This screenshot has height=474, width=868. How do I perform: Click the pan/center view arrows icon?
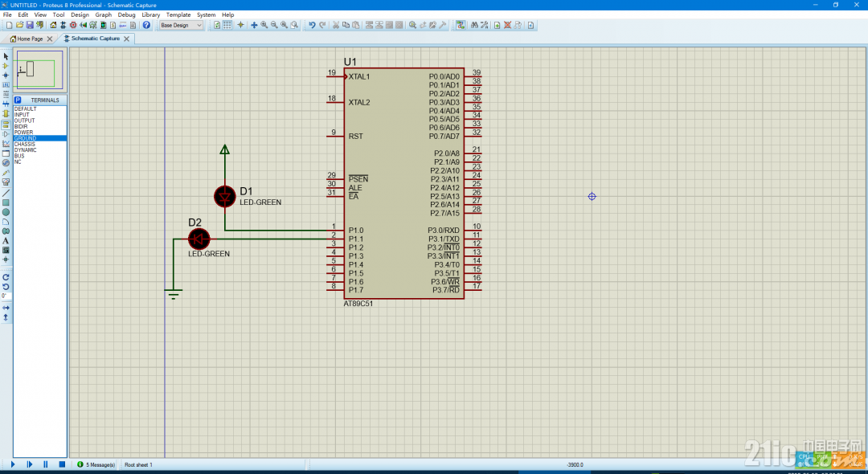pyautogui.click(x=254, y=25)
